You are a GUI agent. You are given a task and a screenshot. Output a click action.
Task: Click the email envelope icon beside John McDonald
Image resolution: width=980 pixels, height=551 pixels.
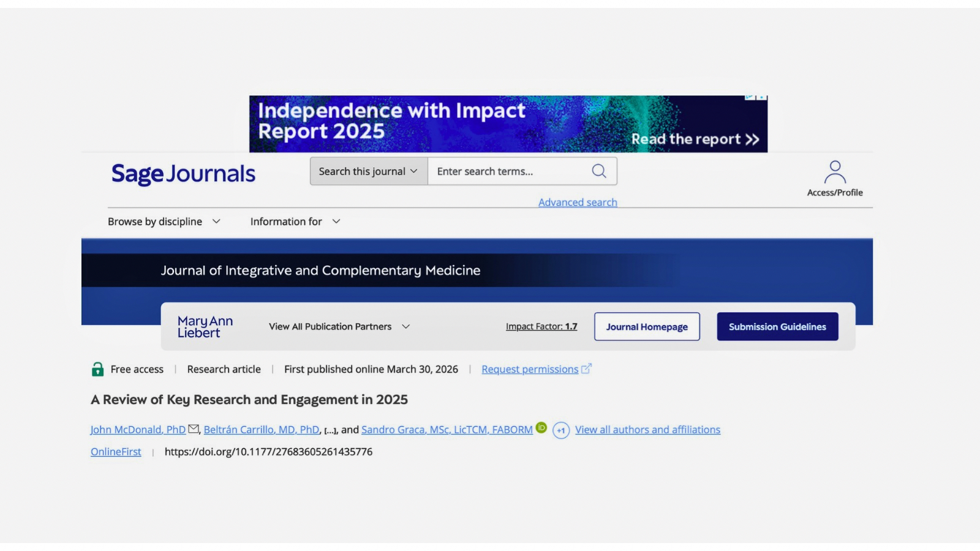tap(194, 429)
